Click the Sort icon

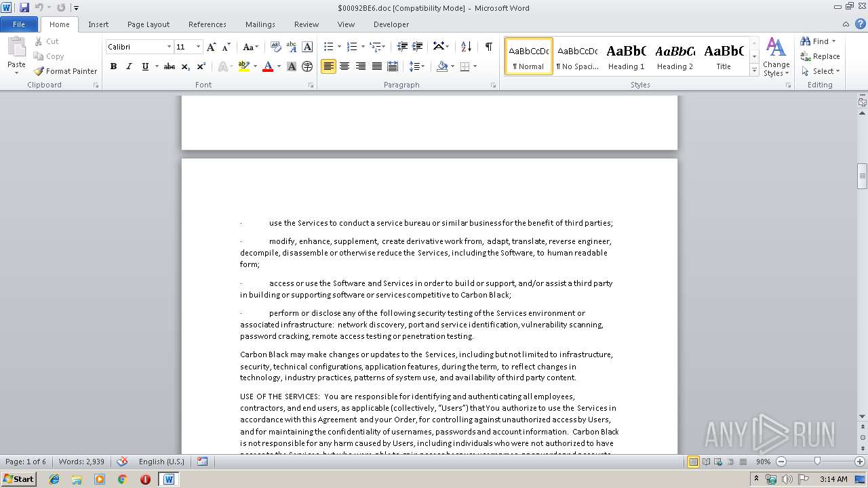point(466,47)
